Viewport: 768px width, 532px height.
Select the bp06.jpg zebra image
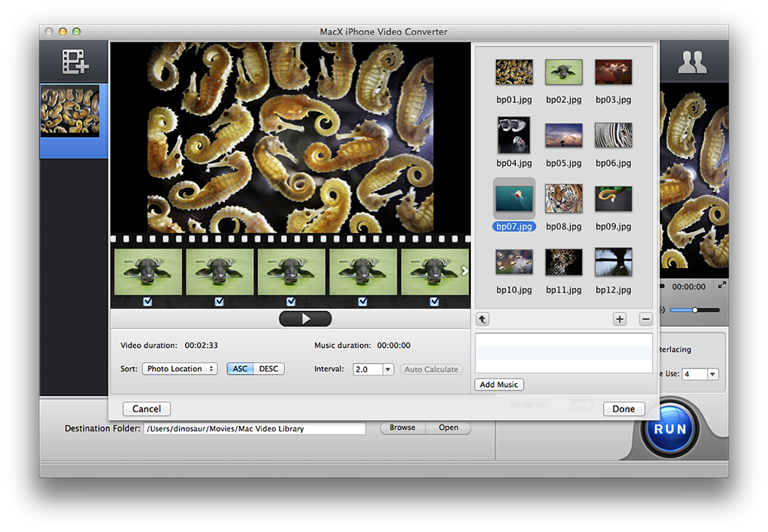point(613,136)
